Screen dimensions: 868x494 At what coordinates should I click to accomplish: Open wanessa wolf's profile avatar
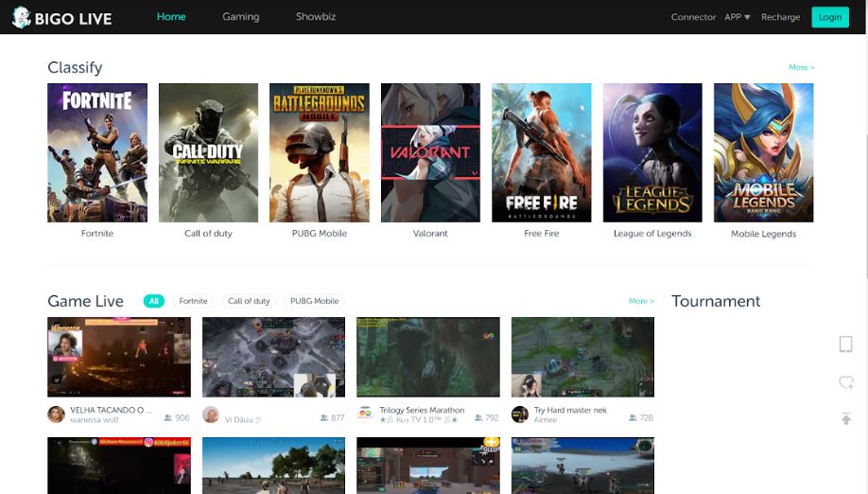tap(57, 415)
